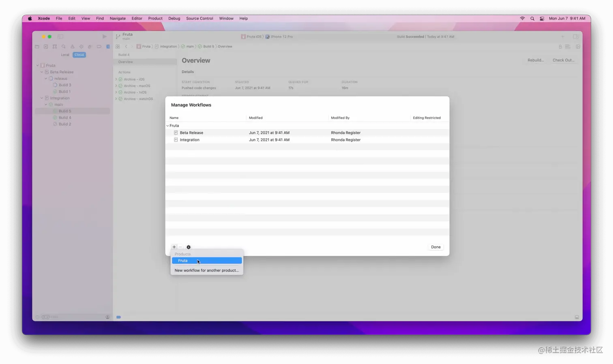Image resolution: width=613 pixels, height=364 pixels.
Task: Open the Xcode menu in the menu bar
Action: click(x=44, y=18)
